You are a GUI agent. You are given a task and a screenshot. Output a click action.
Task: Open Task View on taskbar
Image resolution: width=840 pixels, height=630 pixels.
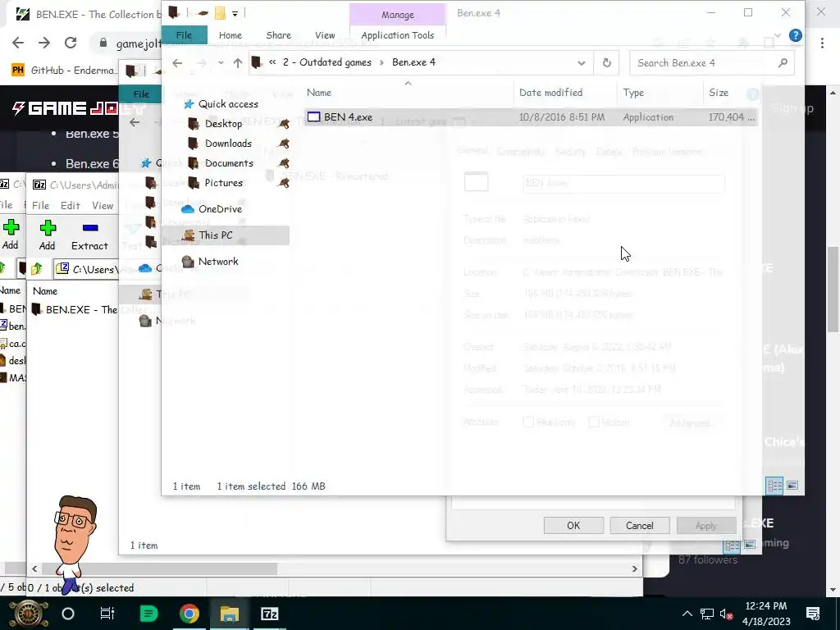107,614
